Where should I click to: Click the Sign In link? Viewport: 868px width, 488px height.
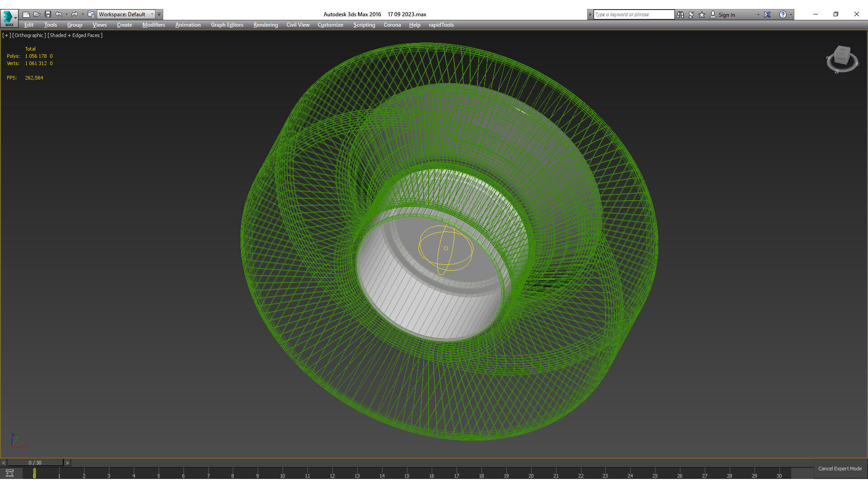click(726, 15)
